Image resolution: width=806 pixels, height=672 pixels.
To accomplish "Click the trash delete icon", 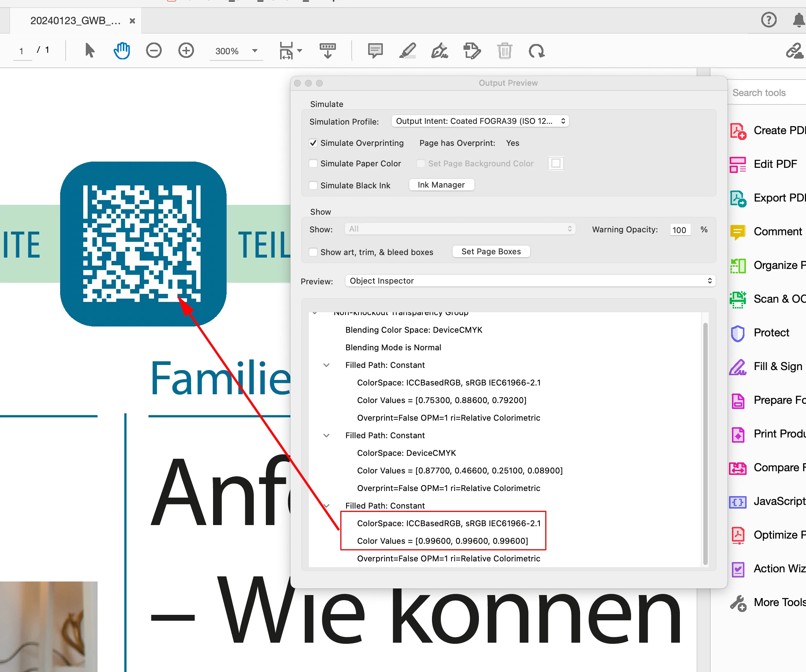I will click(x=504, y=51).
